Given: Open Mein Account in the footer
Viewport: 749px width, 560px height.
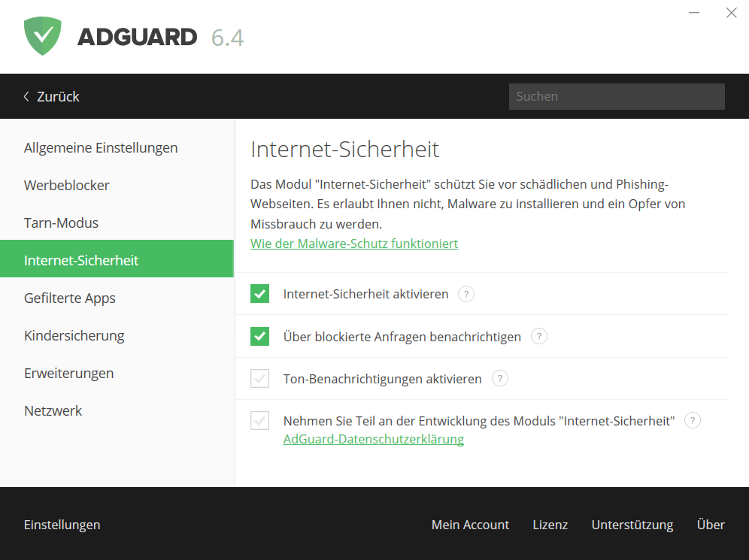Looking at the screenshot, I should coord(470,525).
